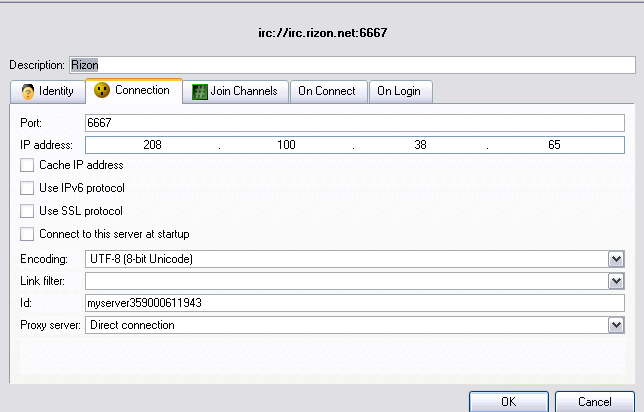Click the Port field showing 6667
Image resolution: width=644 pixels, height=412 pixels.
coord(355,123)
